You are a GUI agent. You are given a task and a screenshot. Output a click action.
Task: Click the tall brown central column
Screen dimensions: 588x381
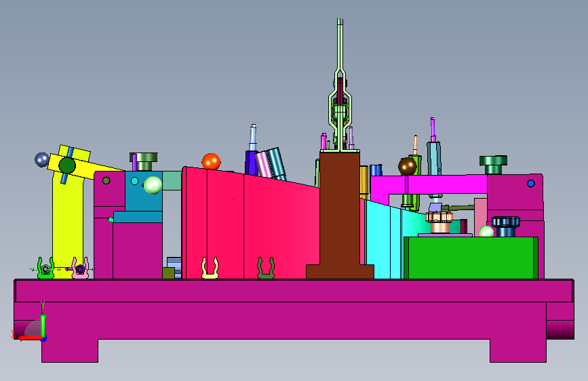[x=340, y=210]
